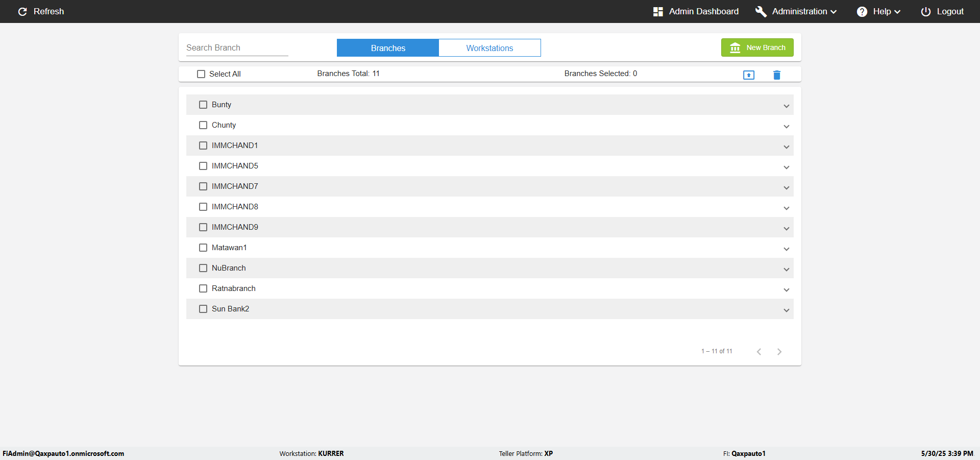The image size is (980, 460).
Task: Expand the IMMCHAND5 row chevron
Action: [x=787, y=167]
